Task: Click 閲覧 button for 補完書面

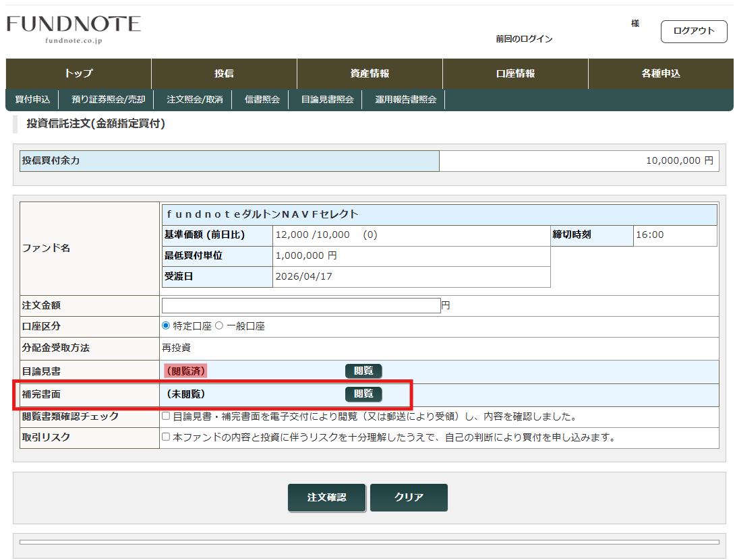Action: coord(363,394)
